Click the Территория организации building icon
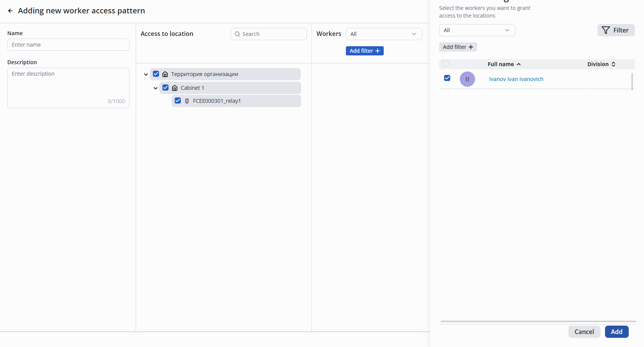The image size is (644, 347). (165, 74)
